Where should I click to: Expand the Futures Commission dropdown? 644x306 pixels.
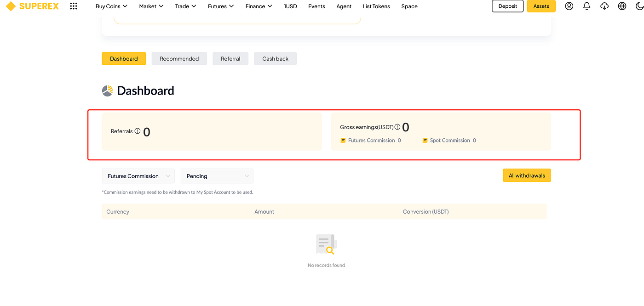pos(138,176)
